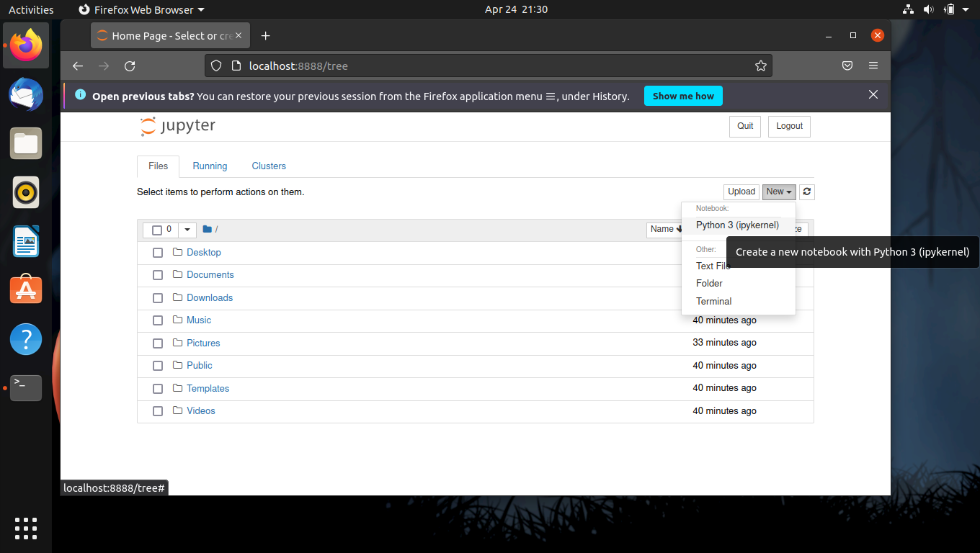This screenshot has height=553, width=980.
Task: Expand the selection type dropdown arrow
Action: click(187, 230)
